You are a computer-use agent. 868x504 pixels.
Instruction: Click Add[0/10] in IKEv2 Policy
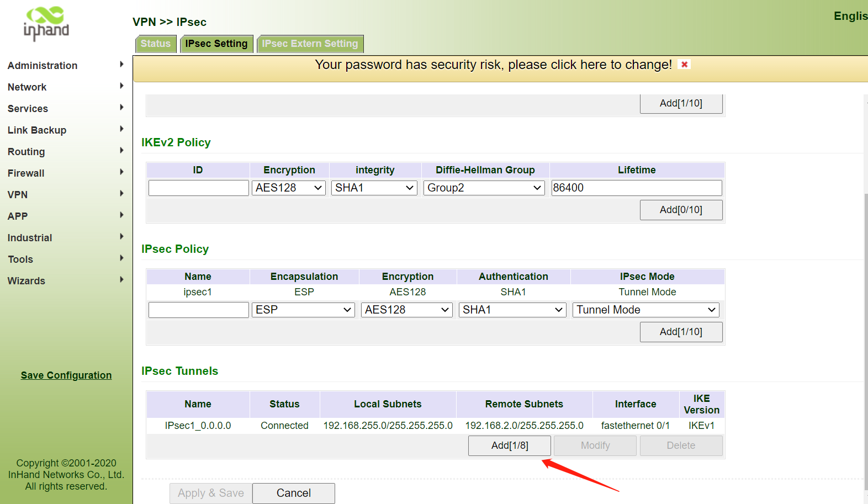click(x=681, y=210)
